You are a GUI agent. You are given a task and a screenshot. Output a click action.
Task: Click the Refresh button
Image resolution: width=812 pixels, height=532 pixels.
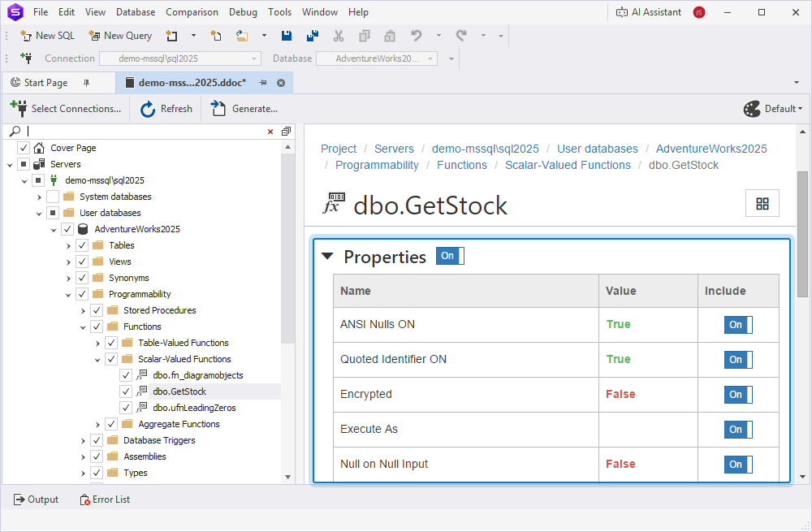pyautogui.click(x=166, y=109)
